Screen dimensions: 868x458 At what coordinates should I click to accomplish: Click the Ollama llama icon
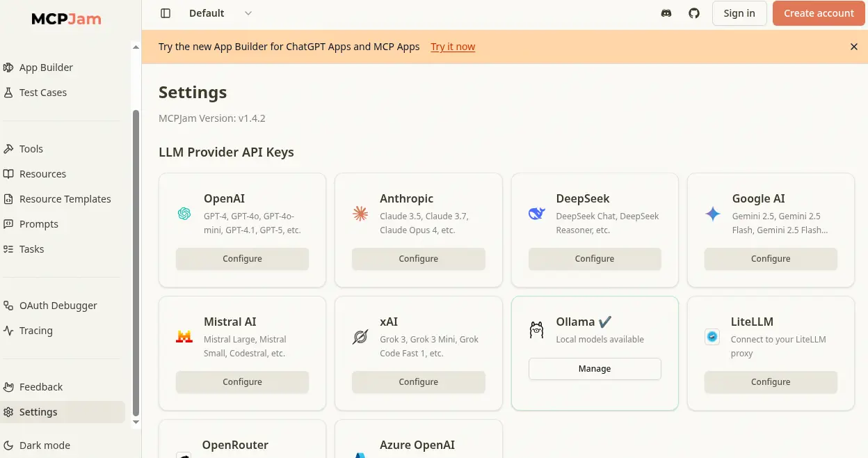(536, 330)
